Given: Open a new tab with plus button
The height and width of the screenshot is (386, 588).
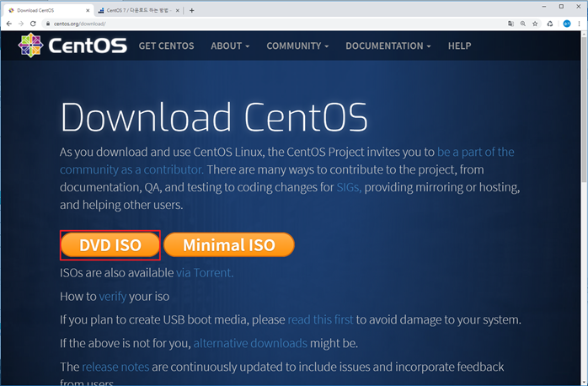Looking at the screenshot, I should coord(191,10).
